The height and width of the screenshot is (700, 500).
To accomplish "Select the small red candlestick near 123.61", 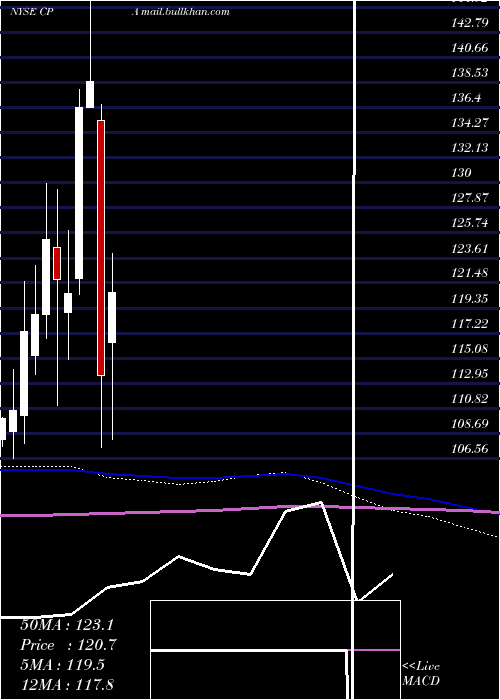I will pyautogui.click(x=57, y=263).
